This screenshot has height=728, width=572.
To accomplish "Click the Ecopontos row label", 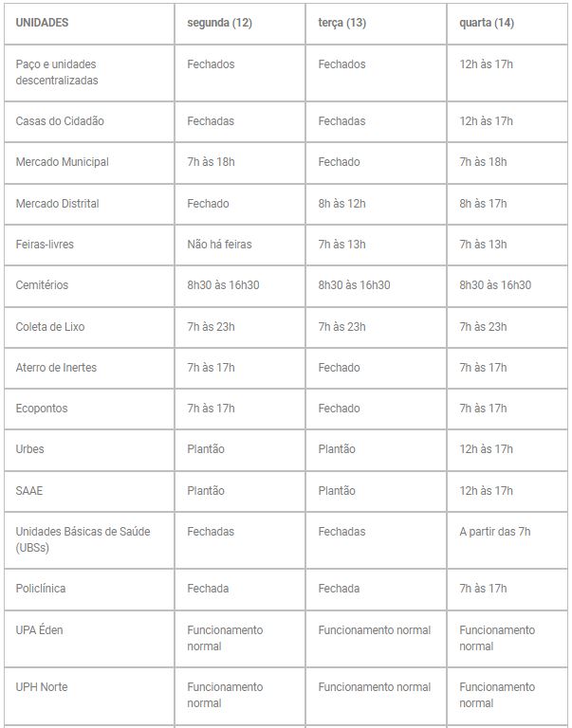I will click(x=42, y=409).
